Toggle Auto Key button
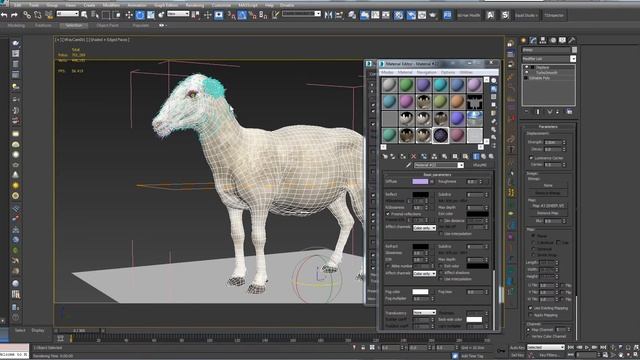Viewport: 640px width, 360px height. coord(517,348)
